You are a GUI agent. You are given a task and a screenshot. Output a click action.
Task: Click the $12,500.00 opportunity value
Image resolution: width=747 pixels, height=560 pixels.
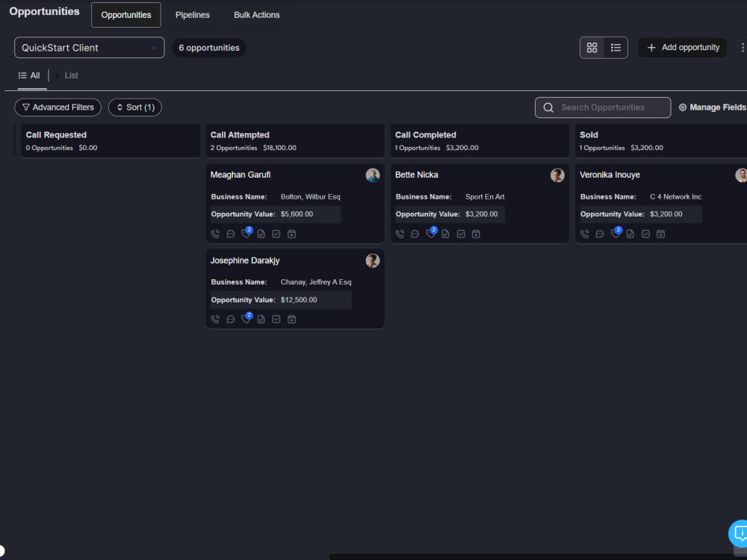click(x=299, y=300)
